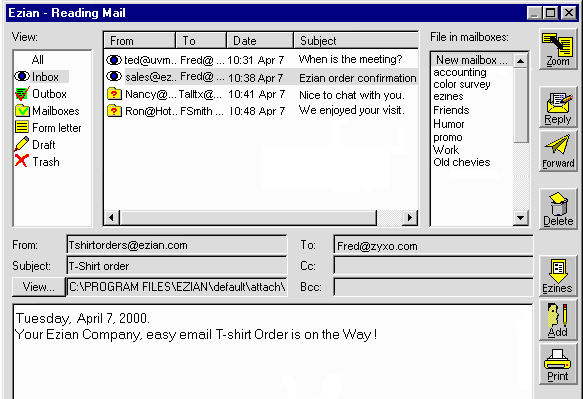Click the message list horizontal scrollbar thumb
The width and height of the screenshot is (583, 399).
point(248,217)
